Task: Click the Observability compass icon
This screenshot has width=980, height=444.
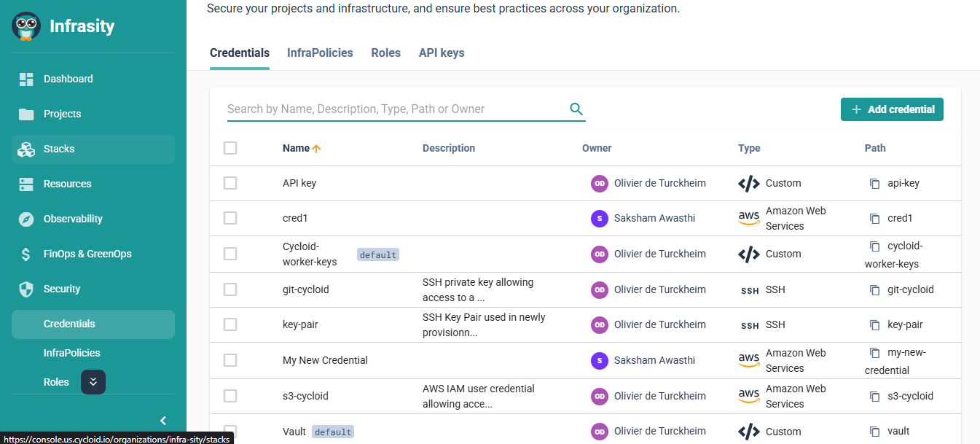Action: (26, 219)
